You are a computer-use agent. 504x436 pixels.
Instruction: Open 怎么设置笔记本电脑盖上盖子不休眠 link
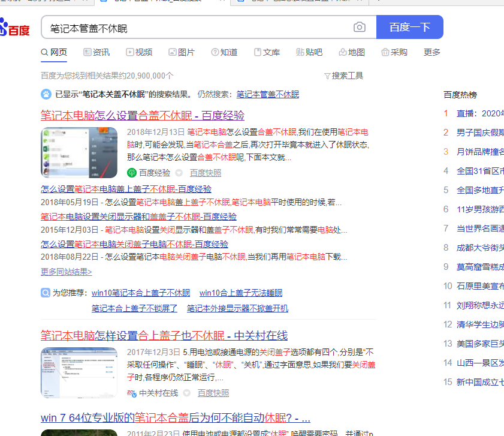(126, 189)
